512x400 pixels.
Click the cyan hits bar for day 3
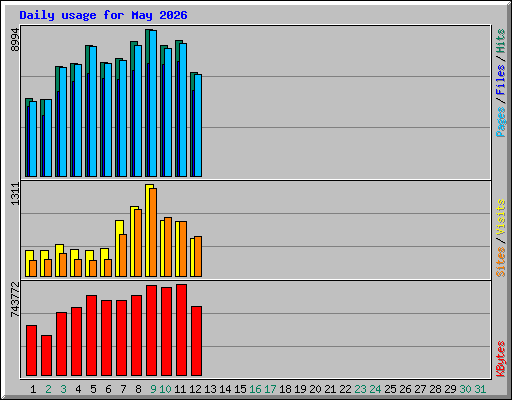(63, 122)
